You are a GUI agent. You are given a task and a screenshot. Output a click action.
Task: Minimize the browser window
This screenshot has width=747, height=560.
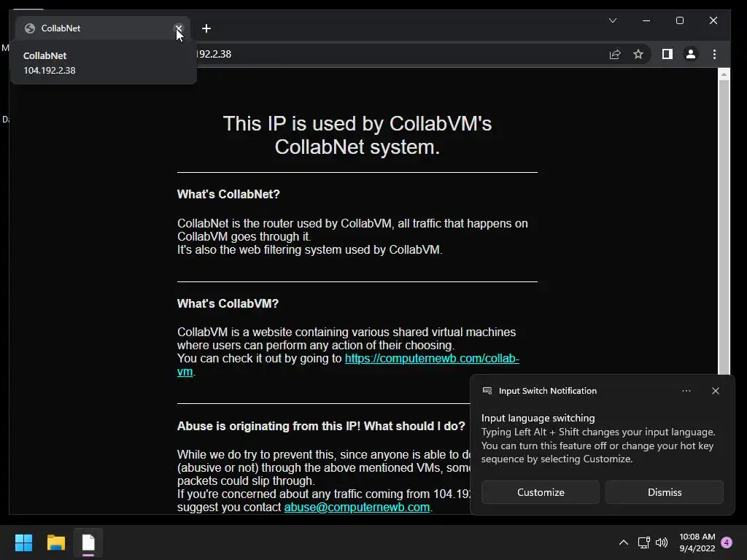pos(646,20)
